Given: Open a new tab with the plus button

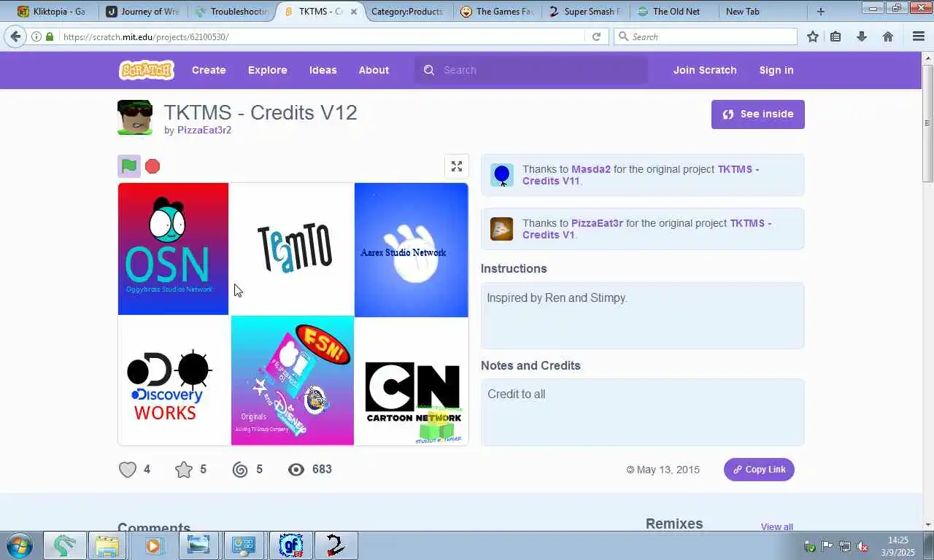Looking at the screenshot, I should [821, 12].
